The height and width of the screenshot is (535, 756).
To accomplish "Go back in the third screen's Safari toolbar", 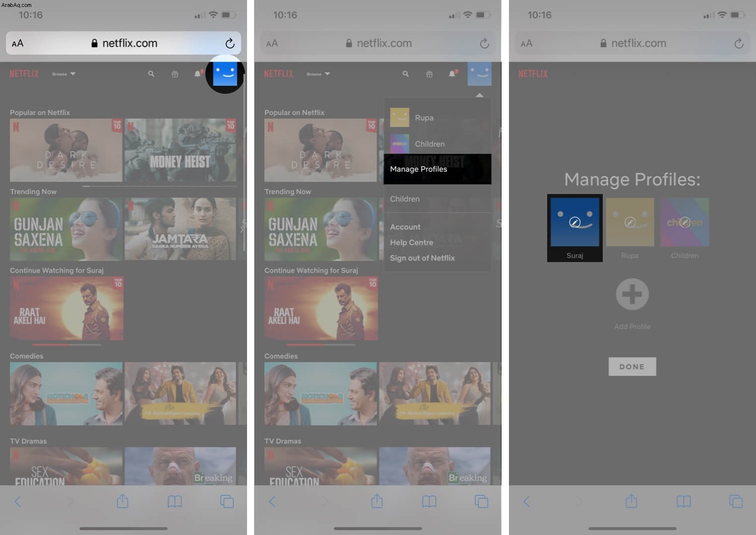I will pos(527,501).
